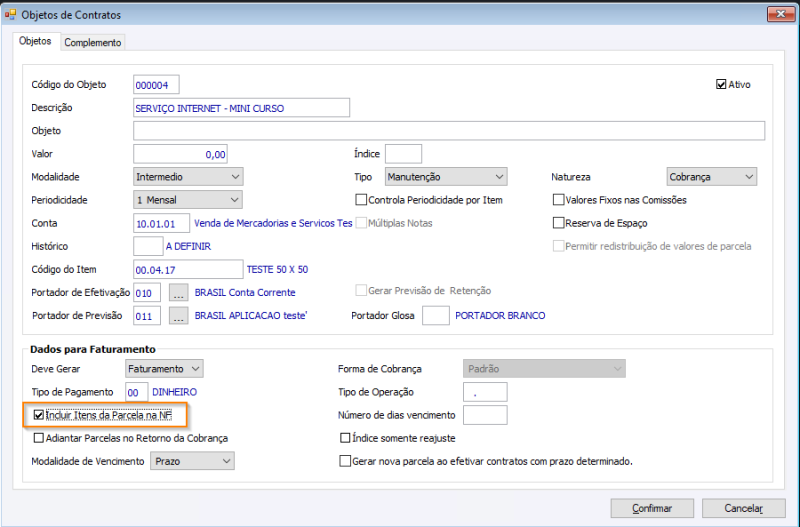Click the Descrição input field
The image size is (800, 527).
(x=241, y=108)
